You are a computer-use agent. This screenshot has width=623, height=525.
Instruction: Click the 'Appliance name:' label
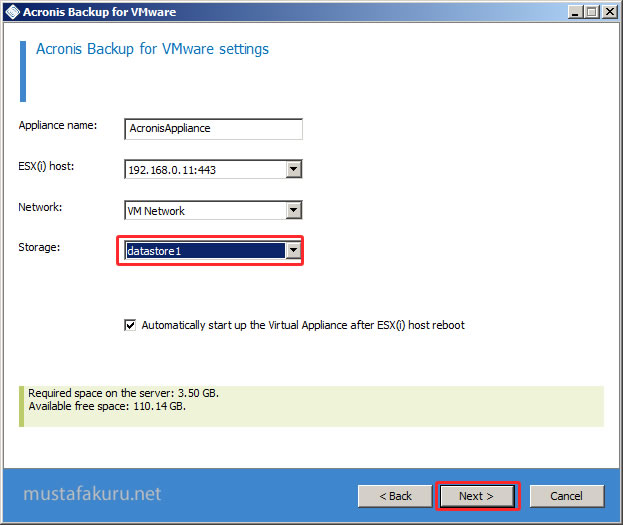[58, 125]
